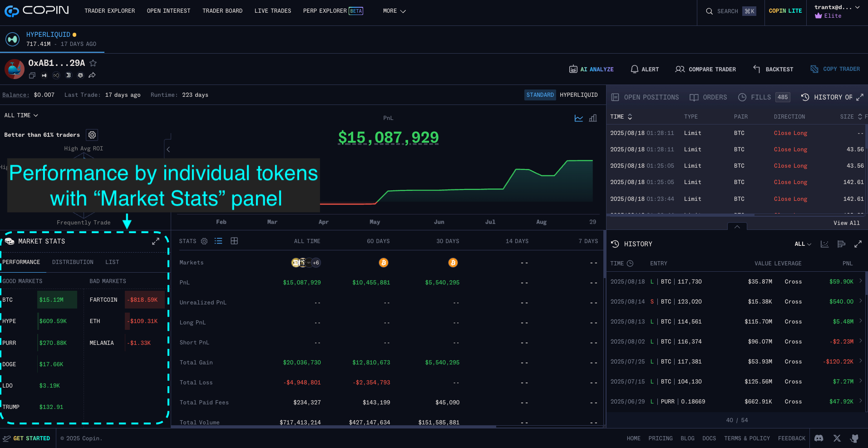The width and height of the screenshot is (868, 448).
Task: Click the Hyperliquid protocol name link
Action: pyautogui.click(x=48, y=35)
